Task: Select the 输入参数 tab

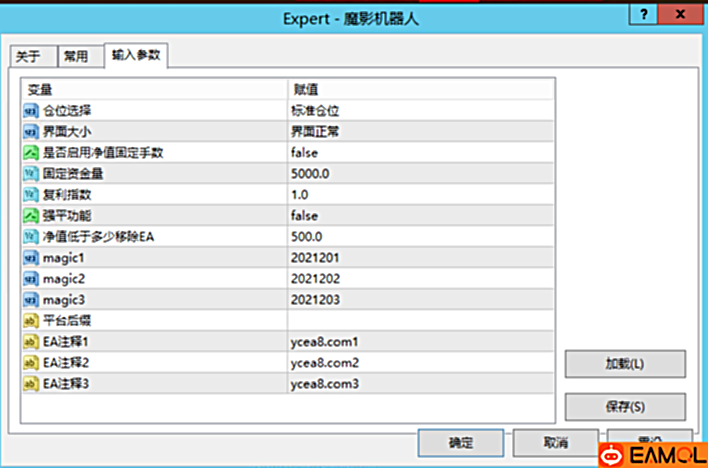Action: 135,55
